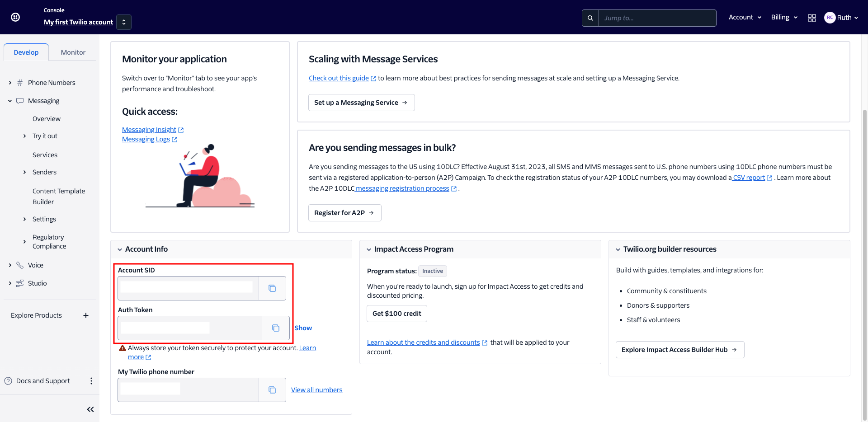868x422 pixels.
Task: Open the products grid icon in header
Action: (811, 18)
